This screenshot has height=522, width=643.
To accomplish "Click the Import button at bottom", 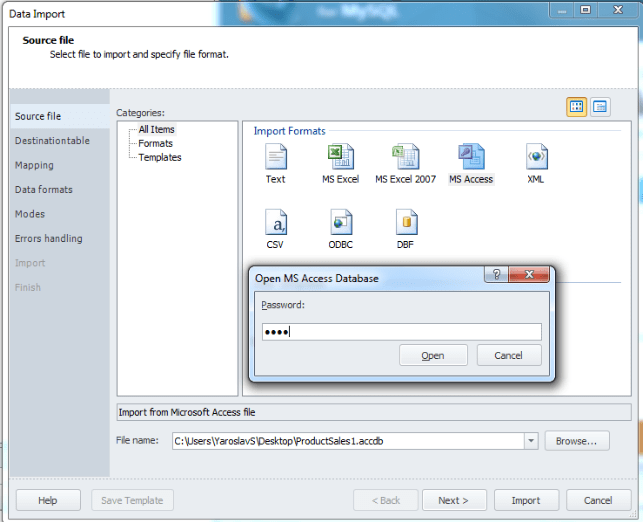I will click(x=527, y=500).
